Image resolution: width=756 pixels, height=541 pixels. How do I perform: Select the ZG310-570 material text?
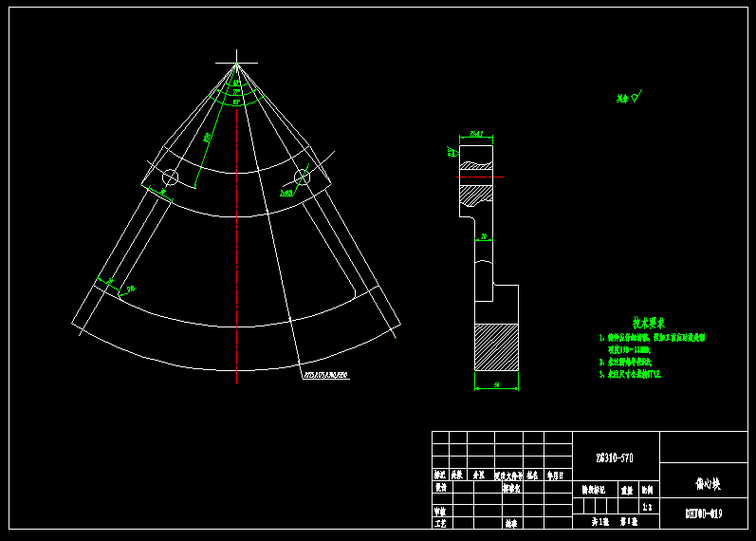click(x=615, y=458)
